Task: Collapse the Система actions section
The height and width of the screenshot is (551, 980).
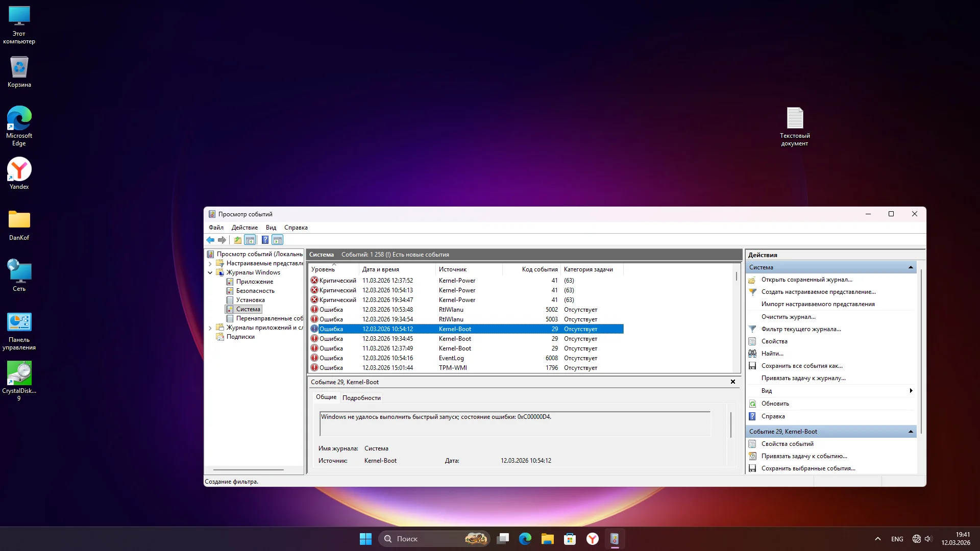Action: point(911,267)
